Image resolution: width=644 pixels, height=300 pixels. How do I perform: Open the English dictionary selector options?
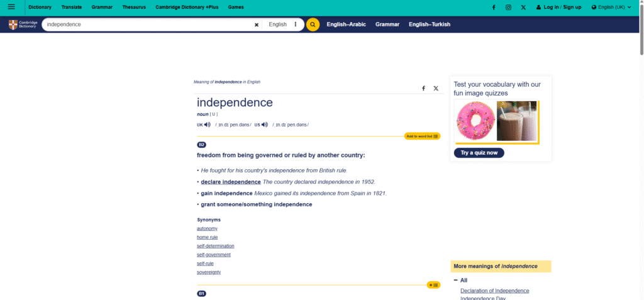296,25
